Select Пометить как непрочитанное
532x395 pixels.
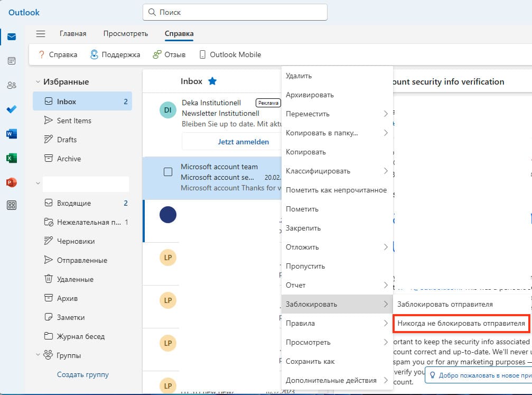[337, 190]
